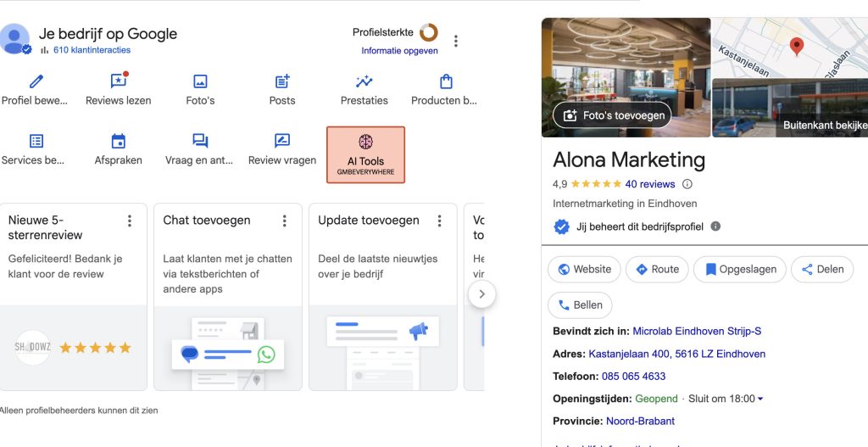Open the Chat toevoegen card

point(228,297)
